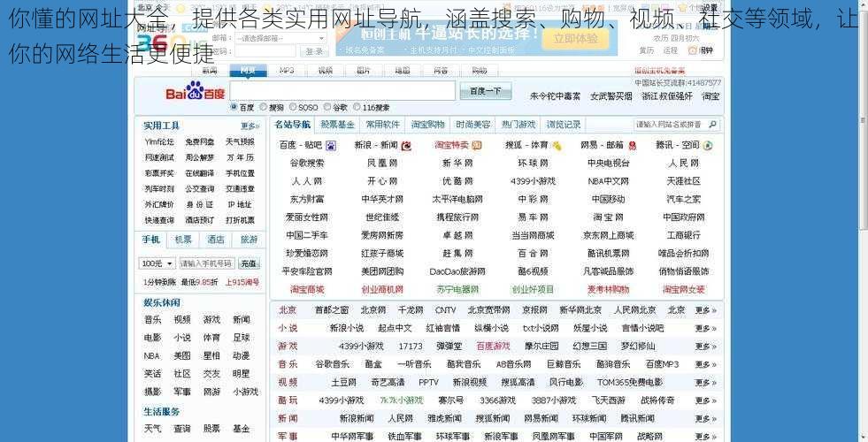Focus the Baidu search text box

(342, 91)
